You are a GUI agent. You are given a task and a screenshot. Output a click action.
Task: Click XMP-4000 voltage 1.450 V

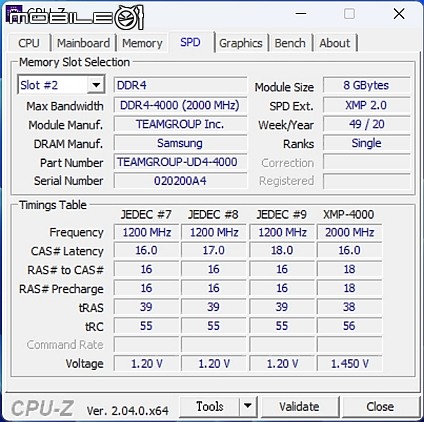tap(349, 364)
